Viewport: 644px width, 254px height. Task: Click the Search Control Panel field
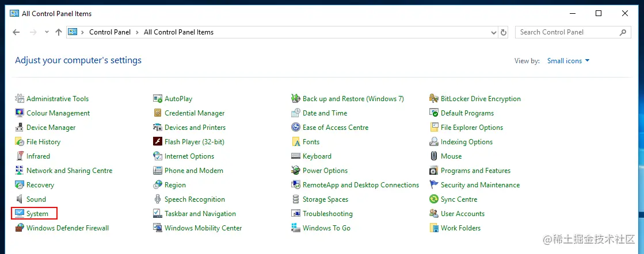click(x=567, y=32)
